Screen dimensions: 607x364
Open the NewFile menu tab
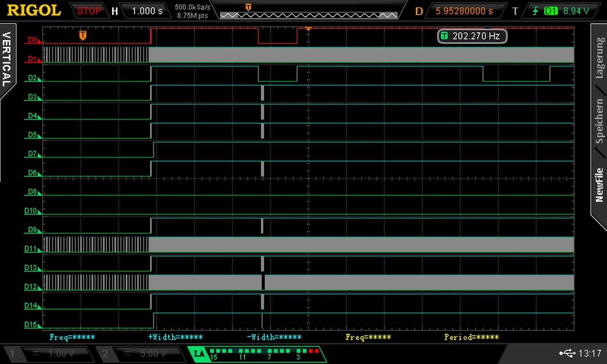(x=599, y=185)
